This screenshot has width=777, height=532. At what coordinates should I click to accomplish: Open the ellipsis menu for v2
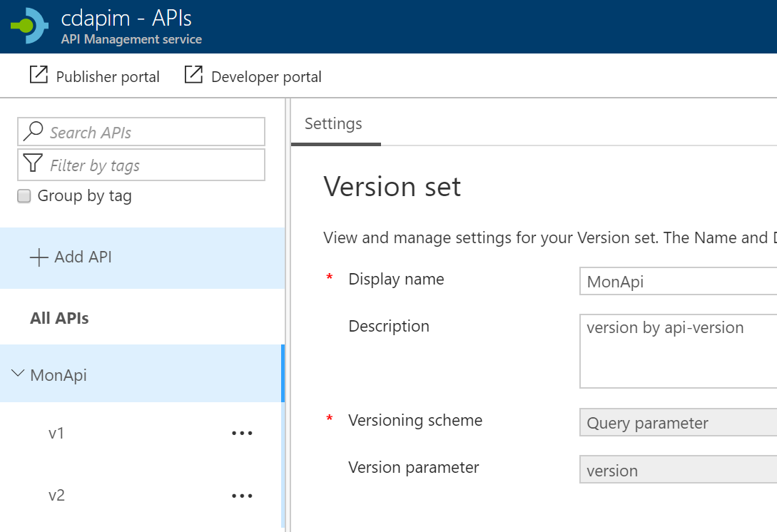(242, 496)
